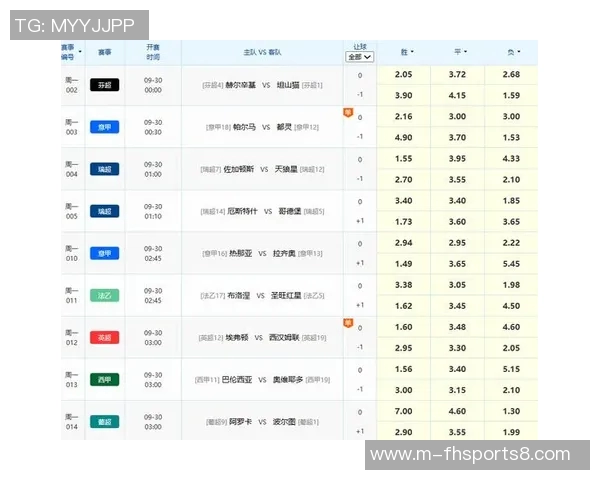Select the 4.33 loss odds for 佐加顿斯 match
This screenshot has width=600, height=480.
[x=511, y=159]
